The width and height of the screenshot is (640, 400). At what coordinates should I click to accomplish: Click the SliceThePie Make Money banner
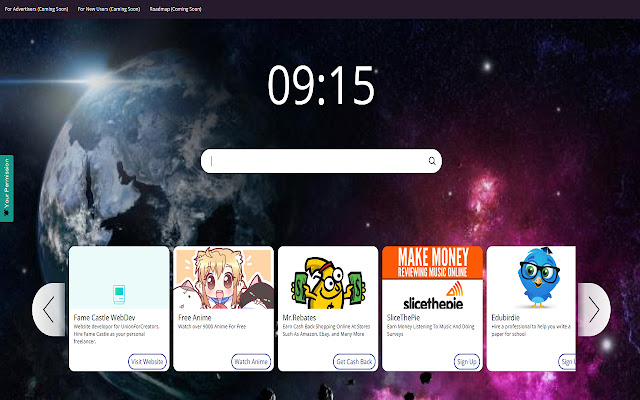432,262
